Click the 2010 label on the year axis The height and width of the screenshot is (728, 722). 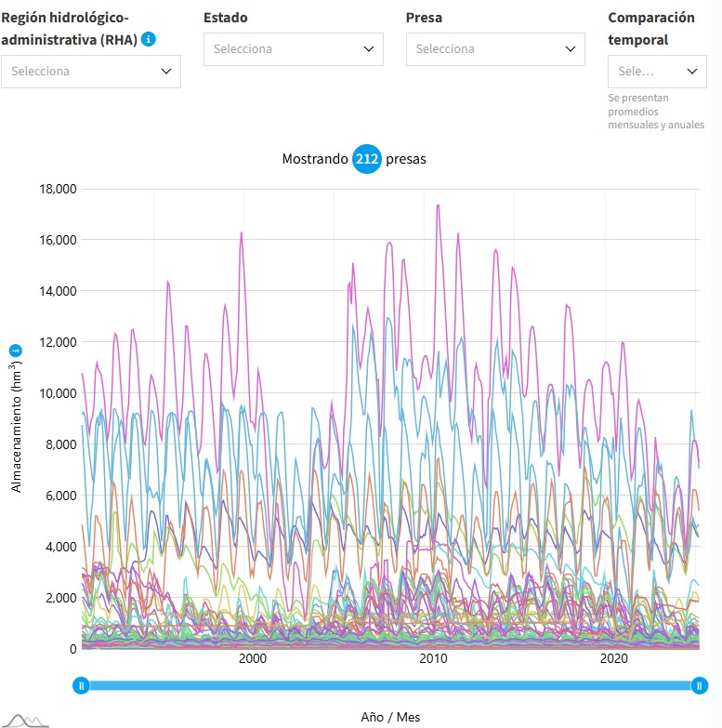point(433,659)
